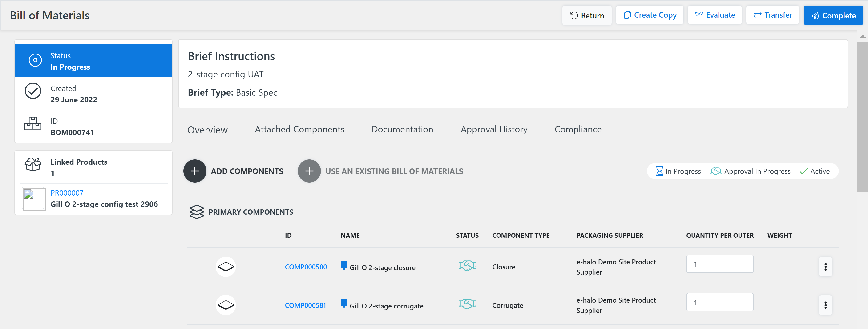Screen dimensions: 868x329
Task: Toggle the Active status filter
Action: pyautogui.click(x=815, y=171)
